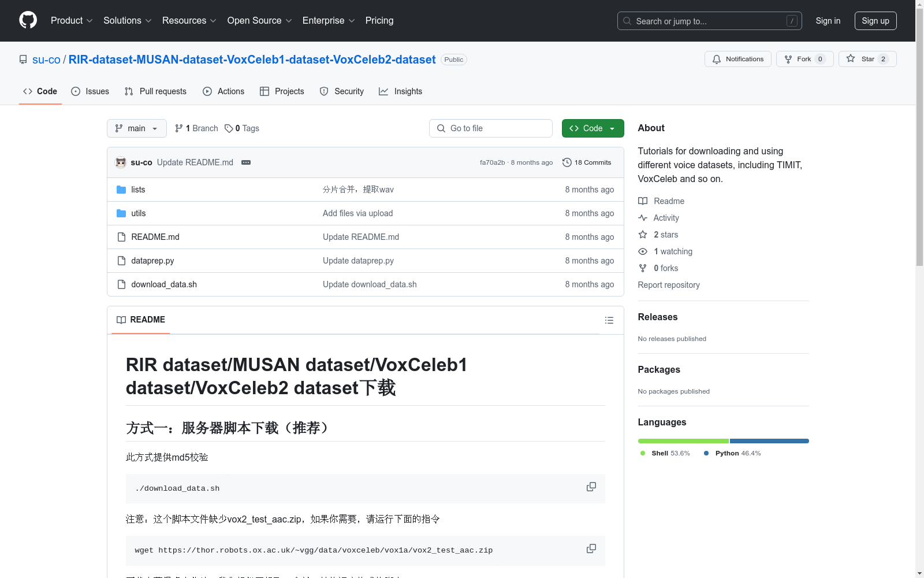Click the Fork count badge 0
This screenshot has width=924, height=578.
tap(820, 59)
